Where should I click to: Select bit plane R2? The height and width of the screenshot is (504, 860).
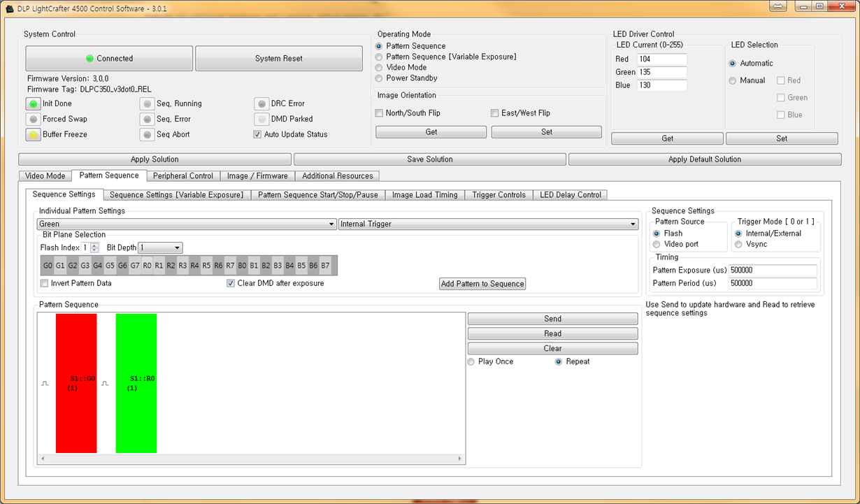pyautogui.click(x=171, y=266)
